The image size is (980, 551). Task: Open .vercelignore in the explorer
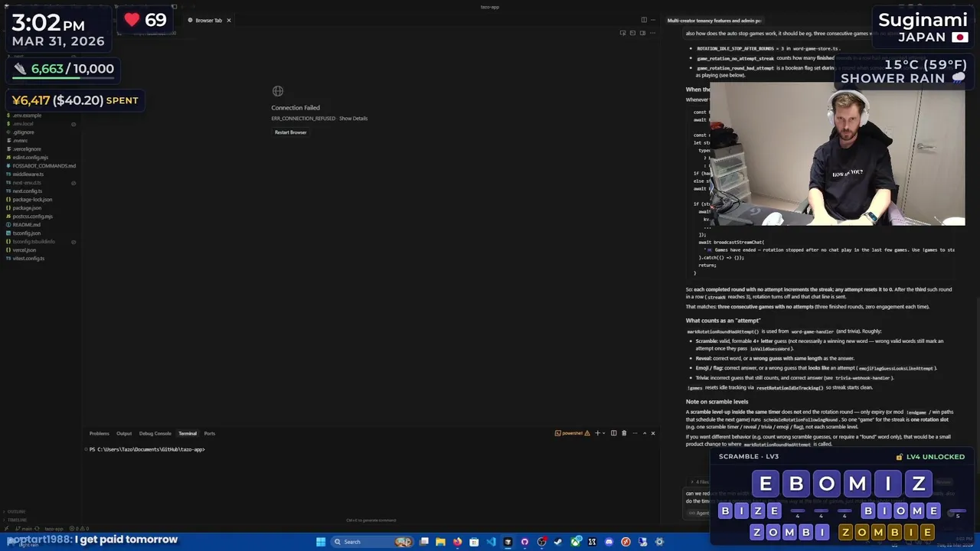[27, 149]
